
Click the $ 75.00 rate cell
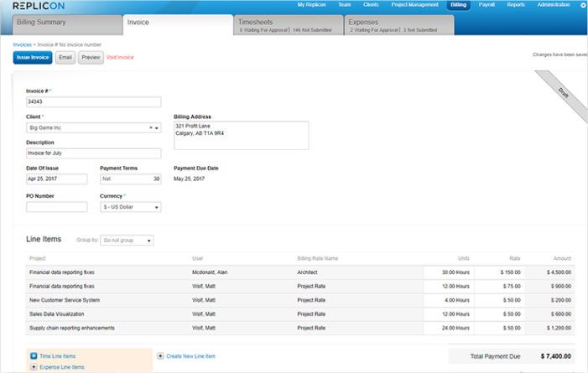tap(499, 286)
